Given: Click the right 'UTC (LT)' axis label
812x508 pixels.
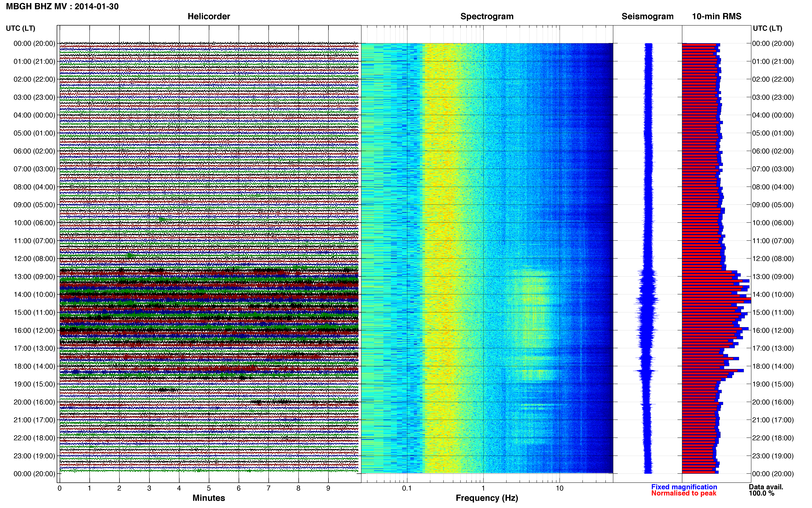Looking at the screenshot, I should click(x=767, y=28).
